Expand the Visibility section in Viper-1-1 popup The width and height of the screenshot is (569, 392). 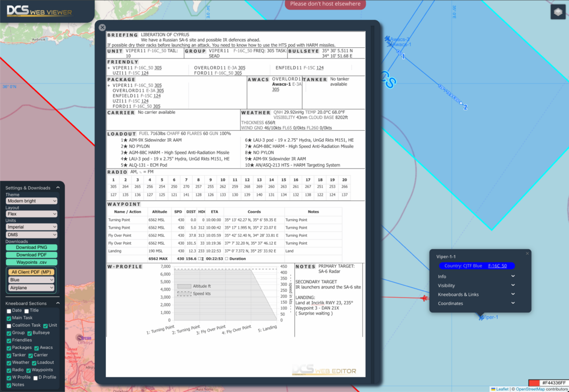(476, 286)
